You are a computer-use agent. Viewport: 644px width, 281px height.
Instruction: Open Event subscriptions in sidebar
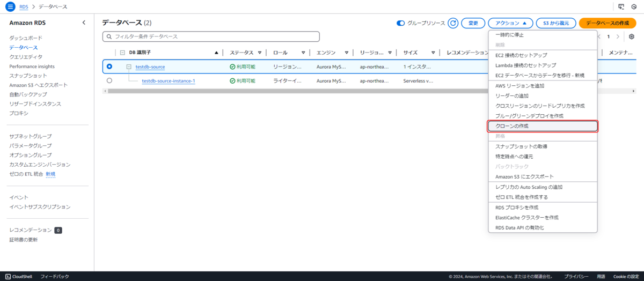40,207
